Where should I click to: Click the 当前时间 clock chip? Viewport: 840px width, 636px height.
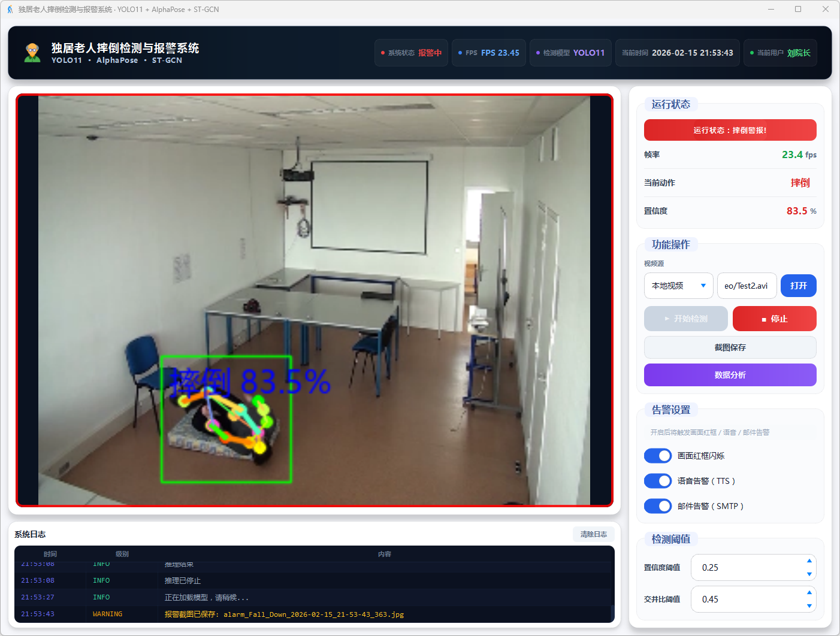point(677,53)
